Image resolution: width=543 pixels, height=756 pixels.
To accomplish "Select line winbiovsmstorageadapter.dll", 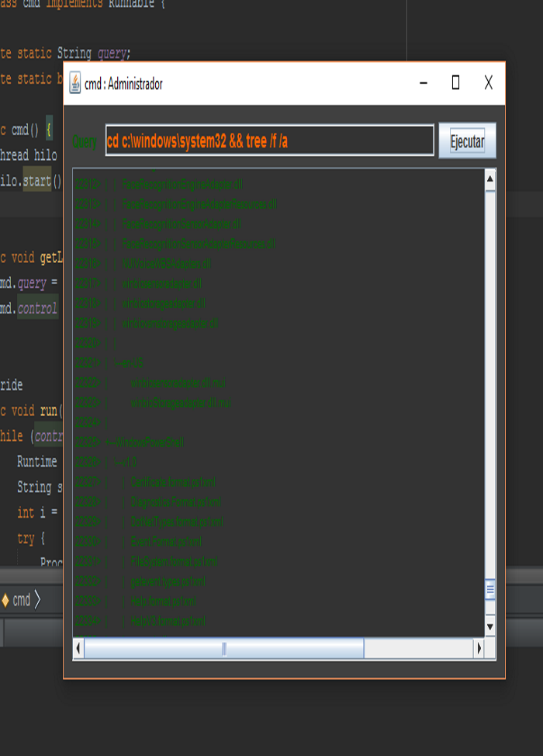I will tap(170, 323).
